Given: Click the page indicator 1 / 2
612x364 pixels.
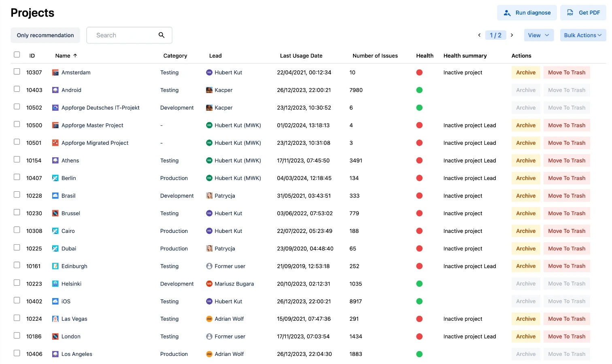Looking at the screenshot, I should pos(495,35).
